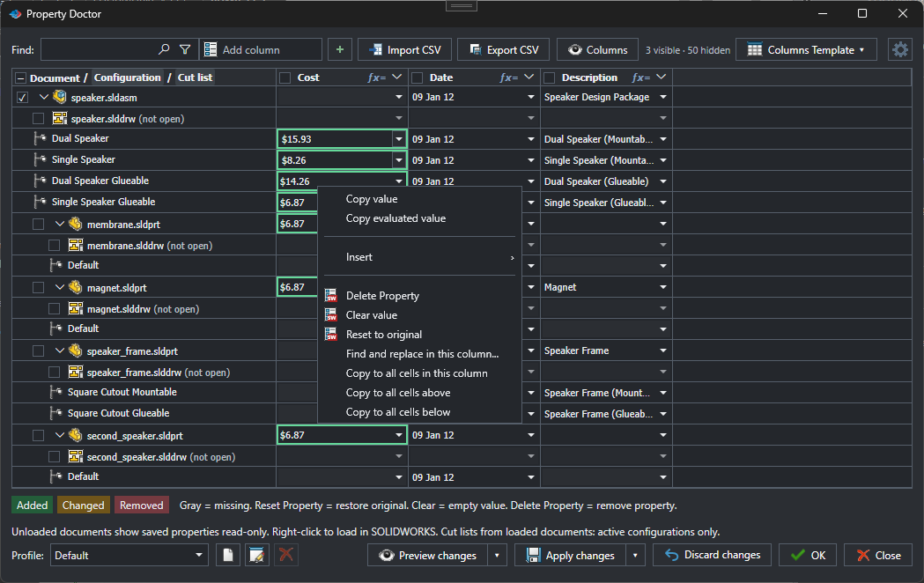924x583 pixels.
Task: Toggle the Date column header checkbox
Action: [x=418, y=77]
